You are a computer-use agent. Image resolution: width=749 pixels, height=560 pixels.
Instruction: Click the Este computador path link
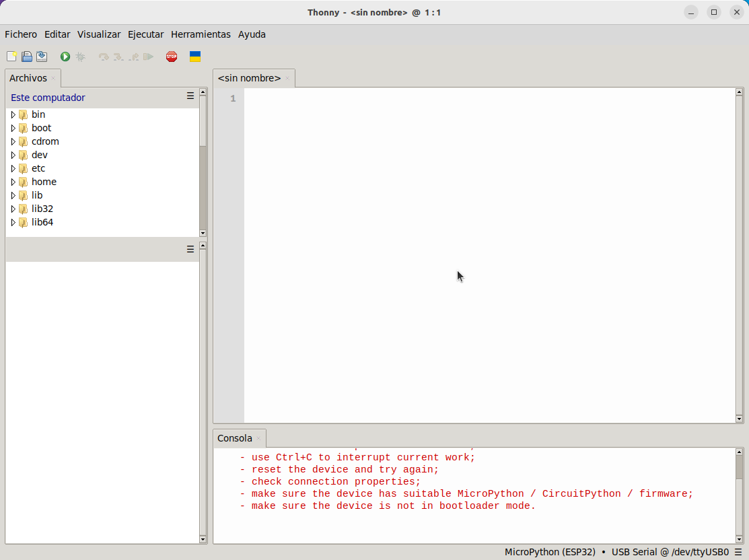(48, 98)
